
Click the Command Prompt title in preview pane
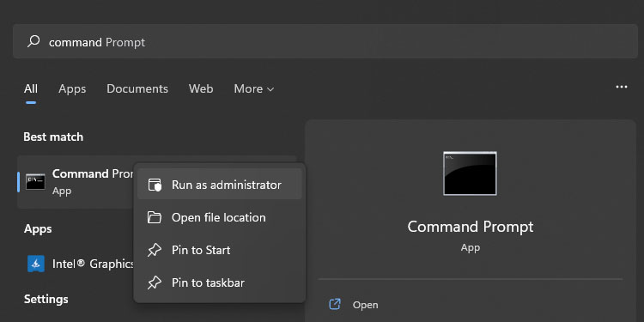tap(471, 227)
